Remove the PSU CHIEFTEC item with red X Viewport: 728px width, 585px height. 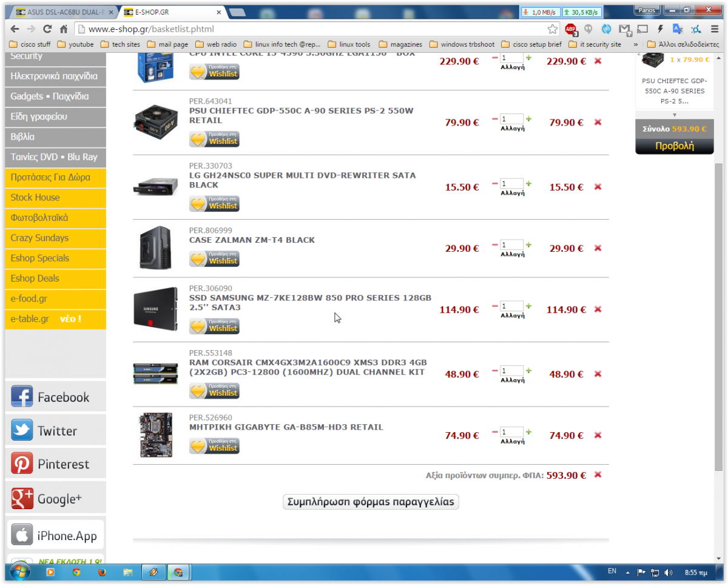(598, 123)
